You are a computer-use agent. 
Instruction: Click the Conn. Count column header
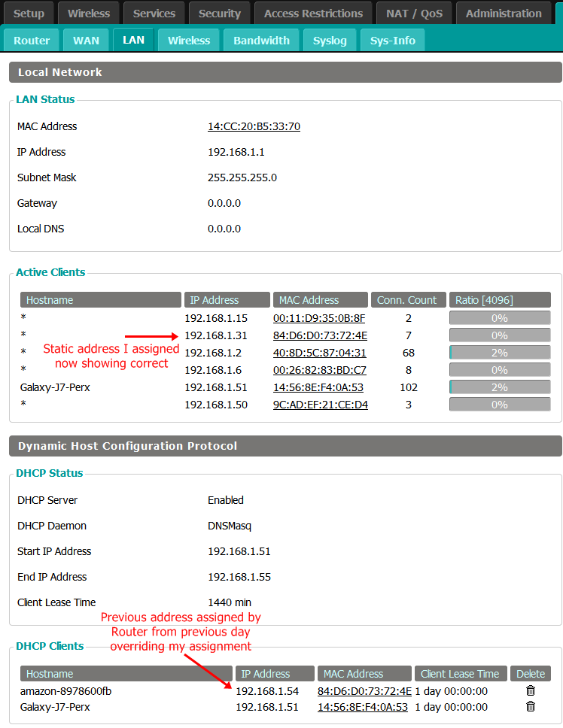tap(409, 300)
